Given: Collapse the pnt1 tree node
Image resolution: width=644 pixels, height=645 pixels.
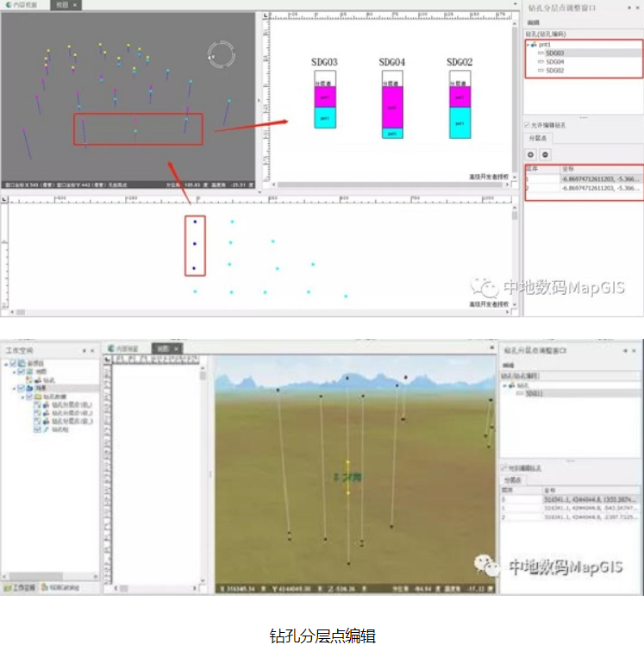Looking at the screenshot, I should coord(528,45).
